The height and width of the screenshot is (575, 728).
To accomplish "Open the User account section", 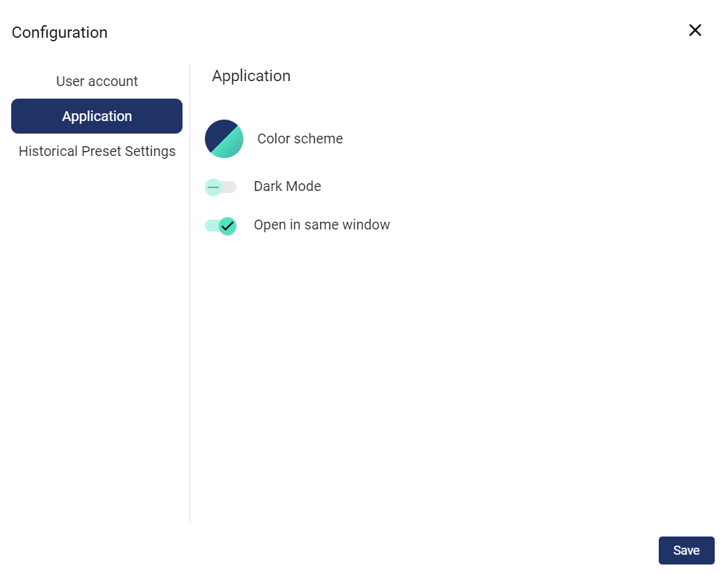I will (x=97, y=81).
